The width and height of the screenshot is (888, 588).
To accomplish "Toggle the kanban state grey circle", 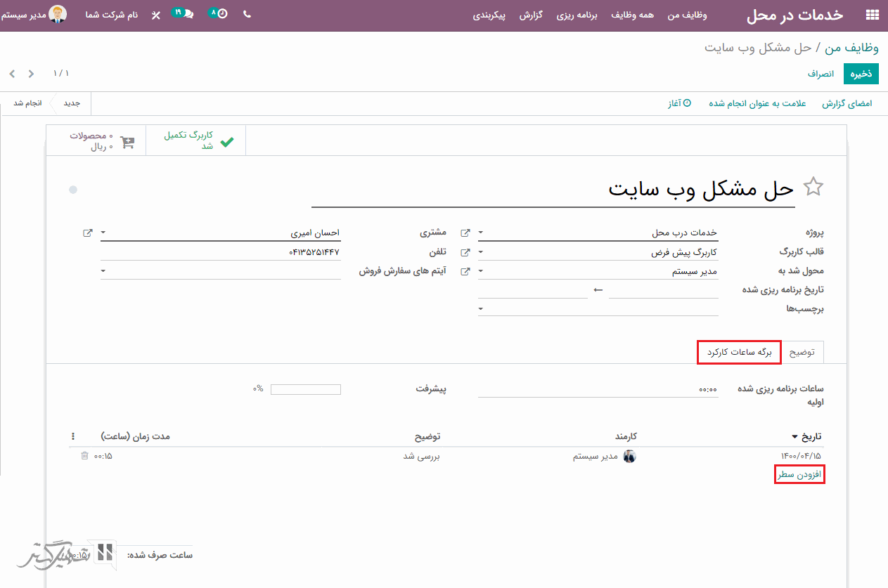I will (73, 190).
